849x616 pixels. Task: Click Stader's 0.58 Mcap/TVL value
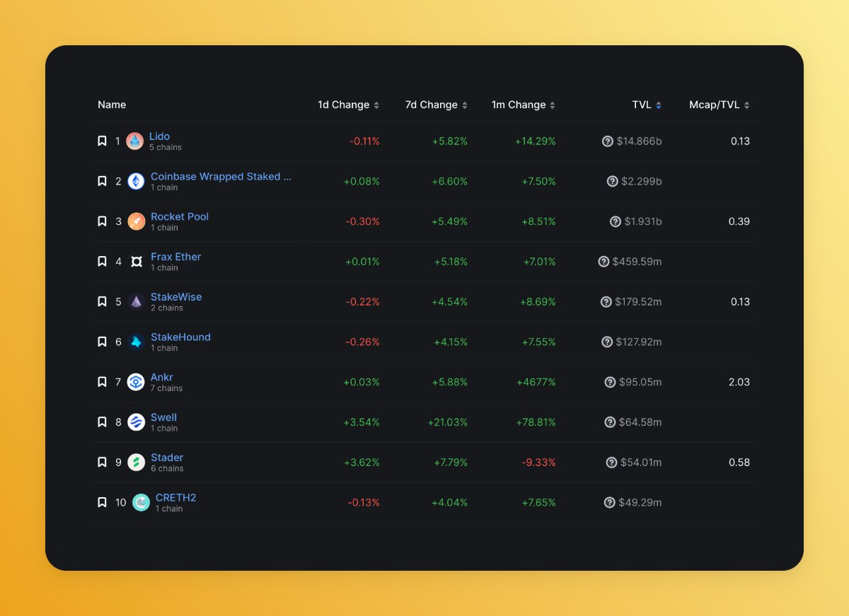point(739,463)
